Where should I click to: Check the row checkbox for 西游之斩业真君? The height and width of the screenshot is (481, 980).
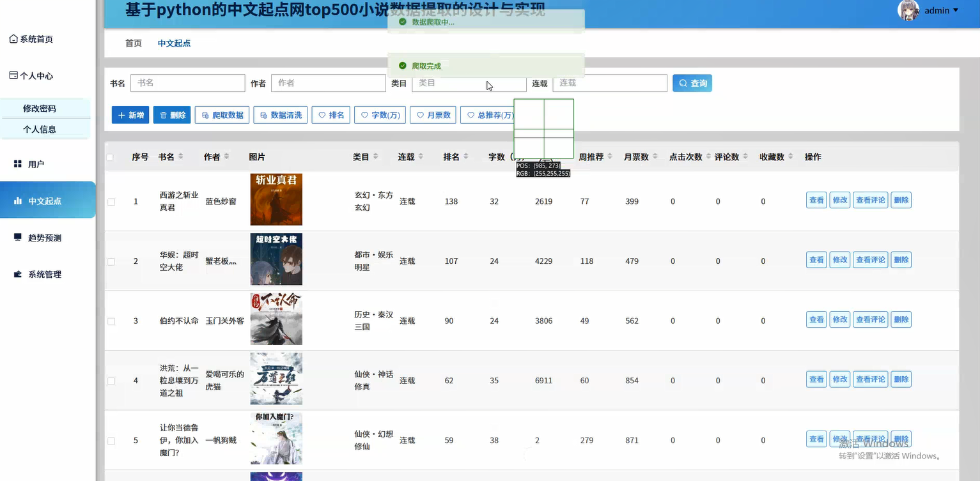point(111,202)
